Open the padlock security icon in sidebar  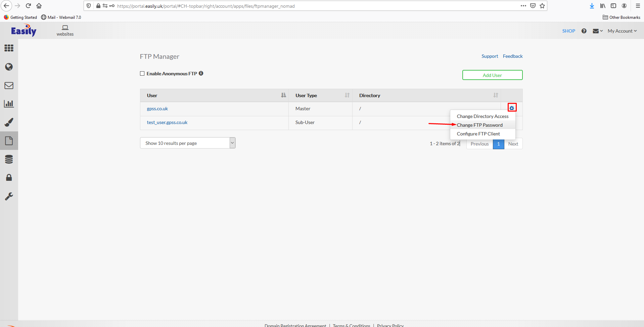9,177
